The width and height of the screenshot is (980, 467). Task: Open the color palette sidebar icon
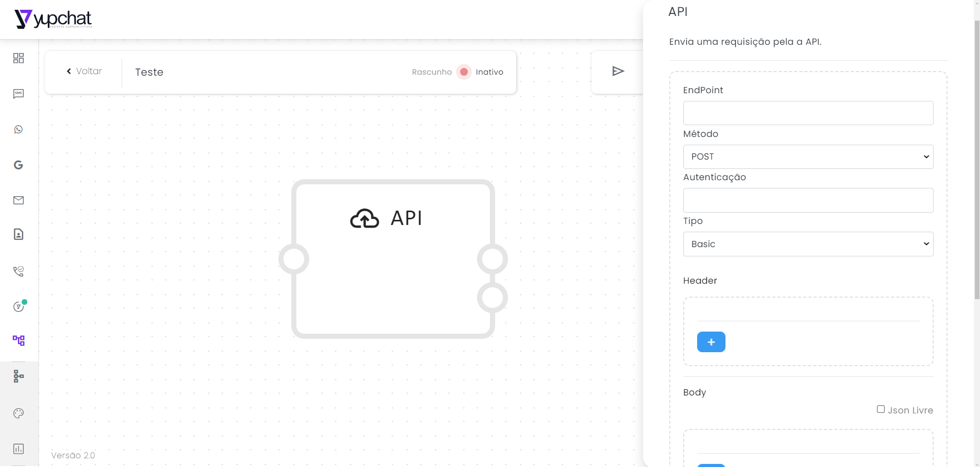19,413
